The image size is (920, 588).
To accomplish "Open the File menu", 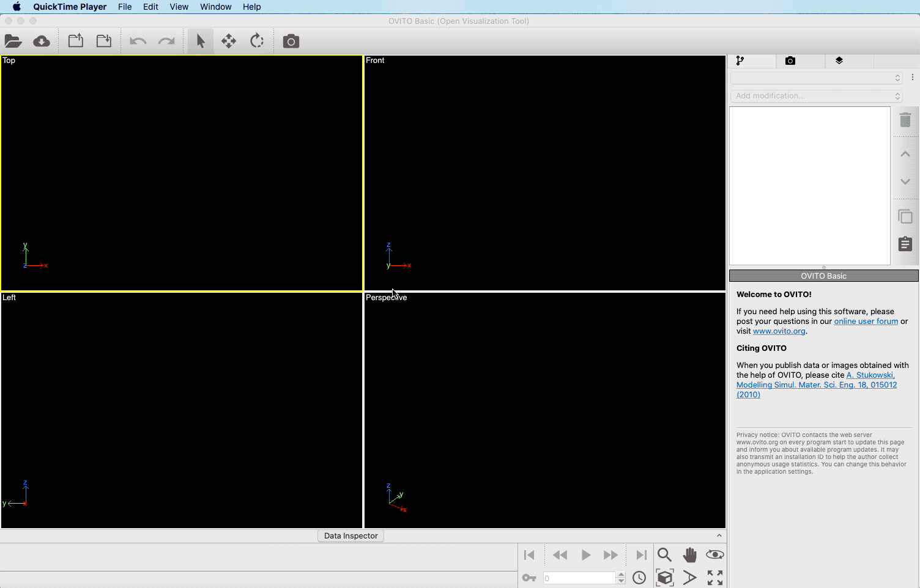I will [x=125, y=7].
